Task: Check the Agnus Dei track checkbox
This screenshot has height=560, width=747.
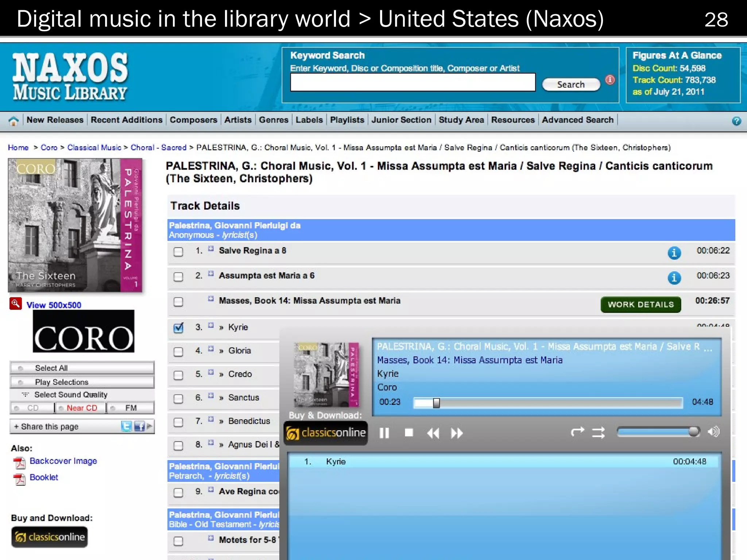Action: coord(178,446)
